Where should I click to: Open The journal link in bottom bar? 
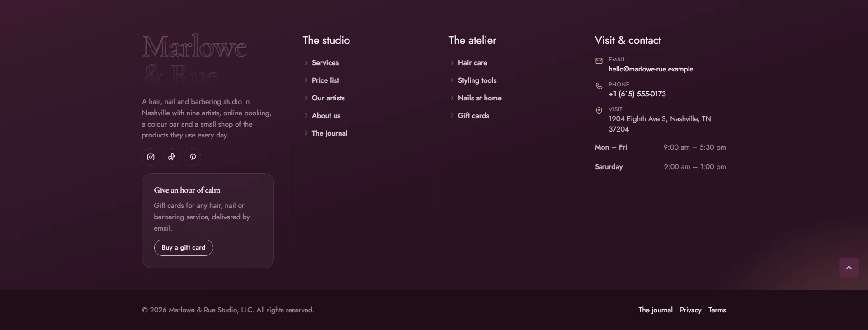click(656, 310)
